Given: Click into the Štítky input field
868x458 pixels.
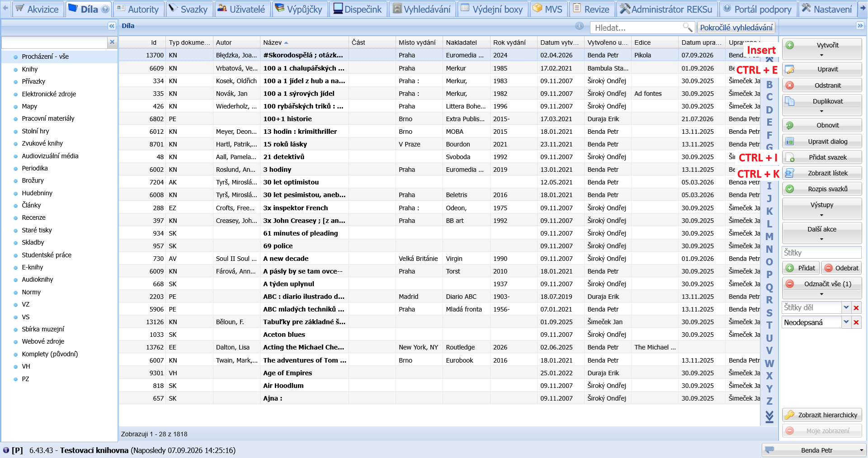Looking at the screenshot, I should [x=821, y=253].
